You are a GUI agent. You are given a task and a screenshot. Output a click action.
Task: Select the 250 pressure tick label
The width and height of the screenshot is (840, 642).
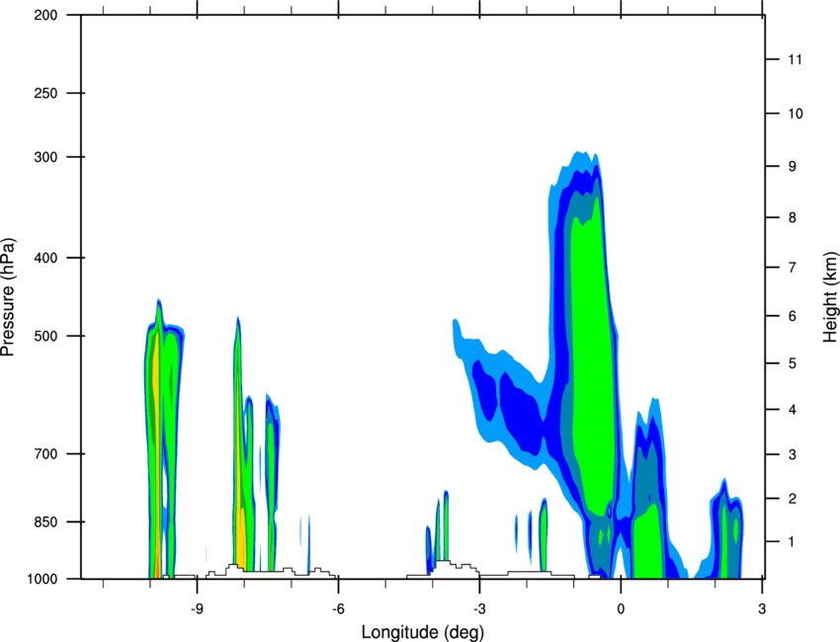[x=45, y=93]
